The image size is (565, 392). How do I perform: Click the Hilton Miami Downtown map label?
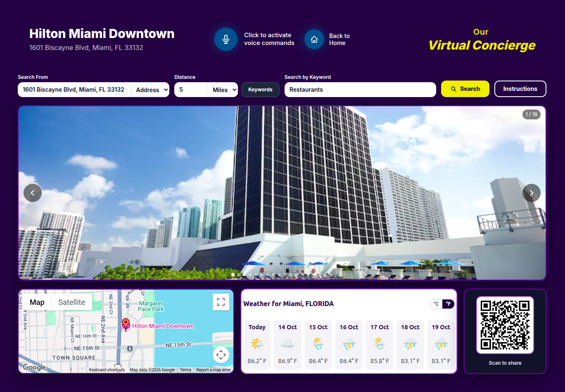[163, 326]
